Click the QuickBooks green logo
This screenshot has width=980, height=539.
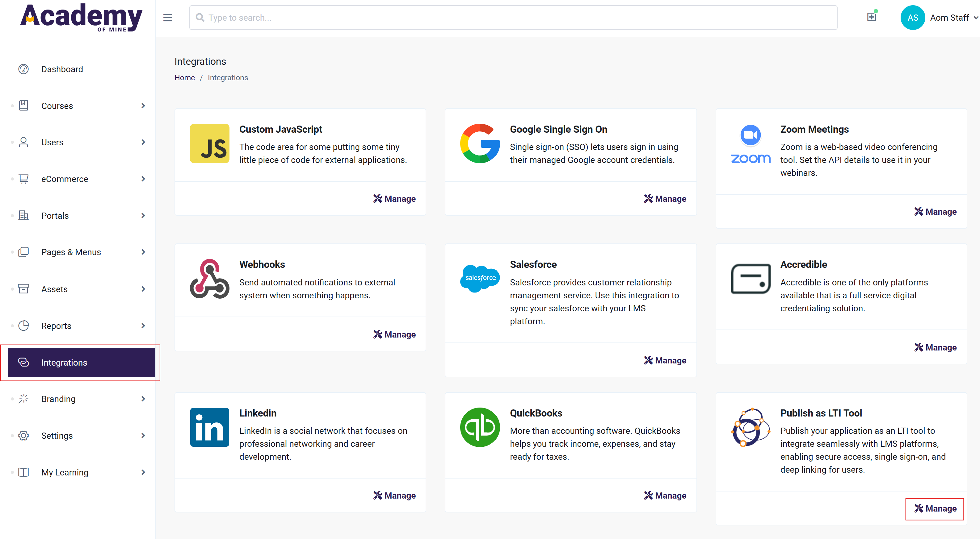(480, 427)
